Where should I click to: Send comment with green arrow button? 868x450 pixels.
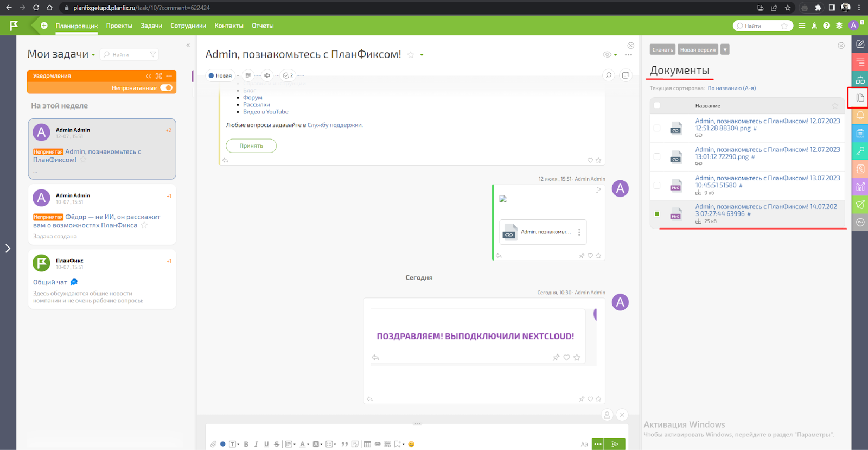tap(615, 444)
